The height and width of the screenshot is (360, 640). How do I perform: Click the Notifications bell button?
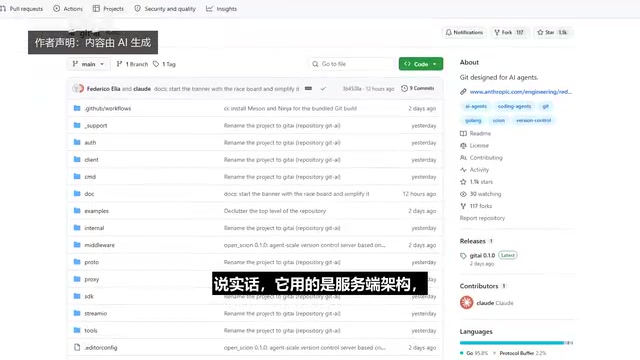pyautogui.click(x=464, y=32)
